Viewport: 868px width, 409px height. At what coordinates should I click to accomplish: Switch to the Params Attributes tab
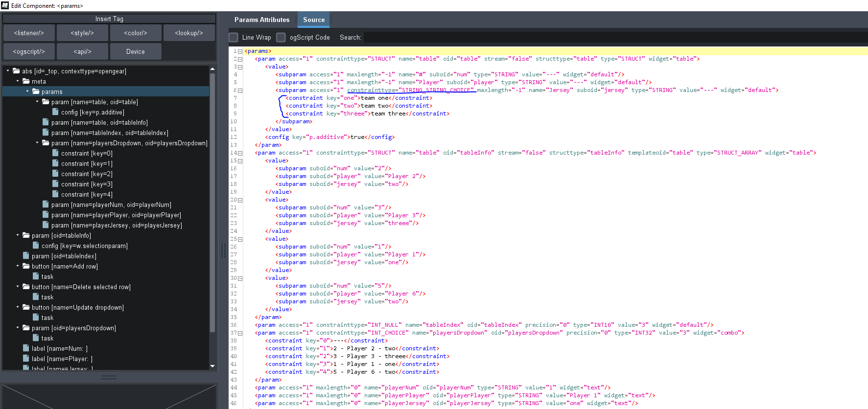click(x=261, y=20)
